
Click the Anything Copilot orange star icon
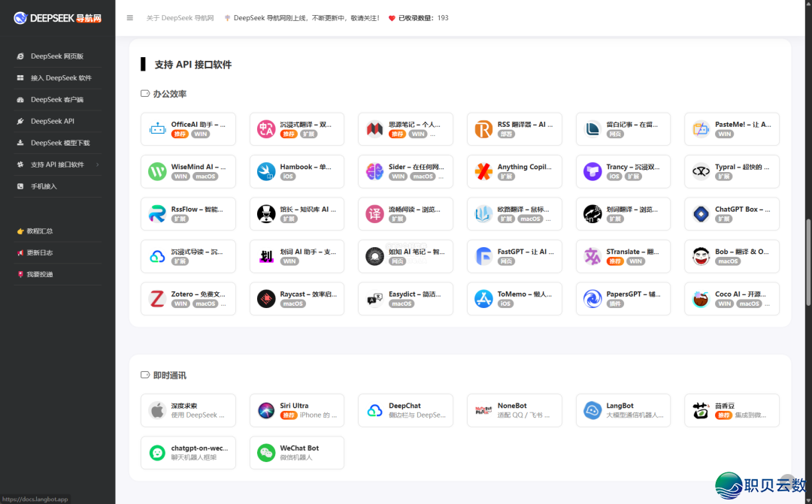pos(483,171)
